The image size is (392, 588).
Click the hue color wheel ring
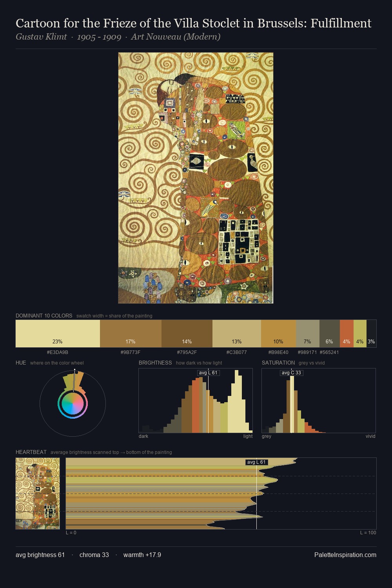click(x=73, y=404)
